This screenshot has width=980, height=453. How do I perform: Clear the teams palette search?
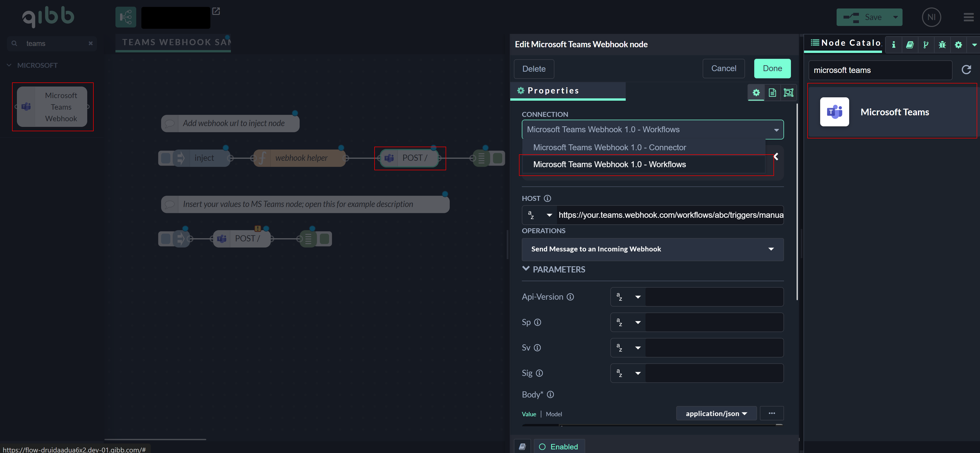click(x=91, y=43)
